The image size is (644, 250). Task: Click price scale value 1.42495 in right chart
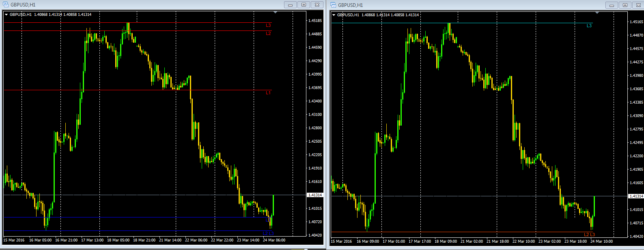tap(635, 143)
